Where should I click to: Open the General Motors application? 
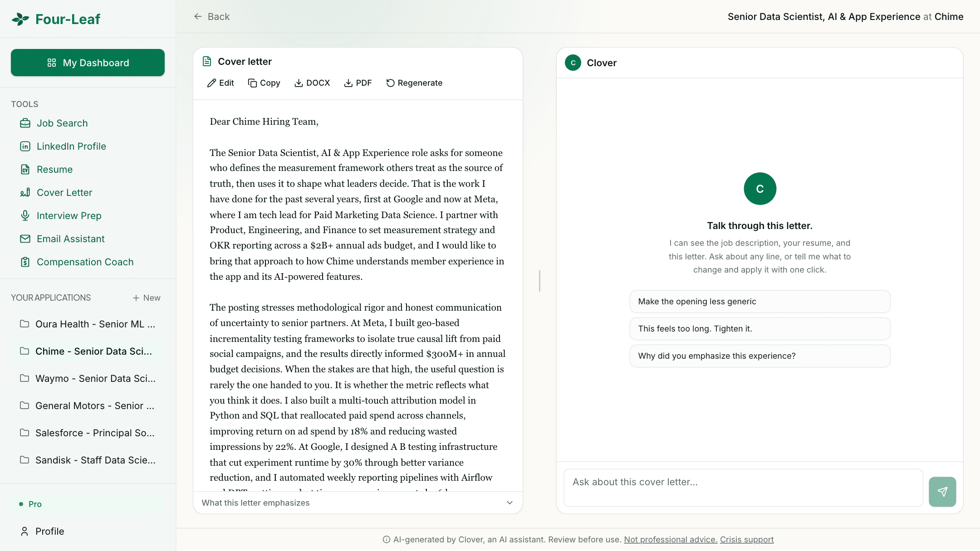(88, 406)
